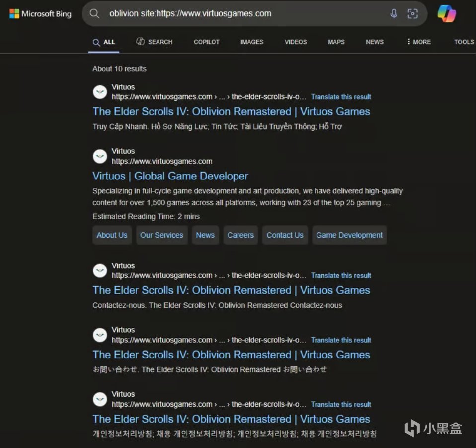Open Oblivion Remastered result with Contactez-nous snippet
The image size is (476, 448).
(x=232, y=291)
